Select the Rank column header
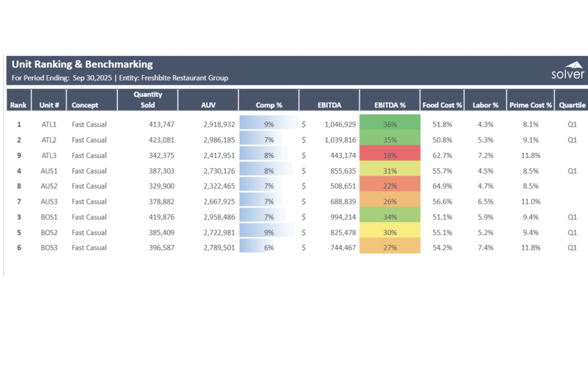 tap(18, 105)
